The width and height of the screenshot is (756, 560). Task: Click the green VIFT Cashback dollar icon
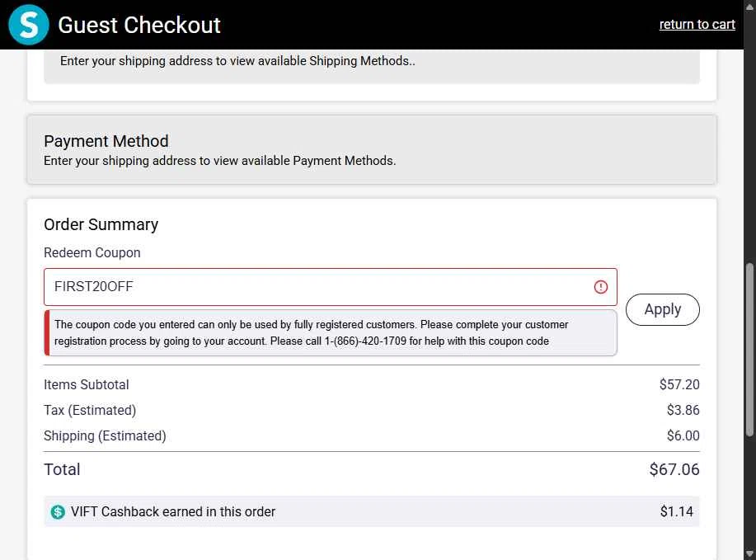coord(58,512)
